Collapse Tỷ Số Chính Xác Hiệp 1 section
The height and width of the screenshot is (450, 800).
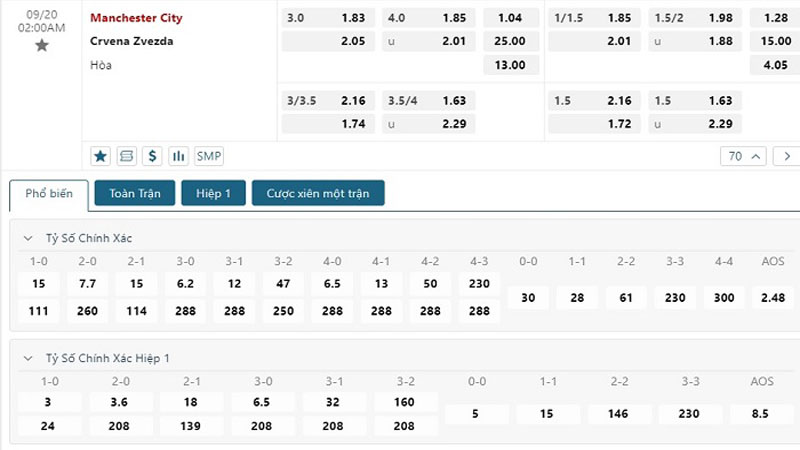click(28, 358)
